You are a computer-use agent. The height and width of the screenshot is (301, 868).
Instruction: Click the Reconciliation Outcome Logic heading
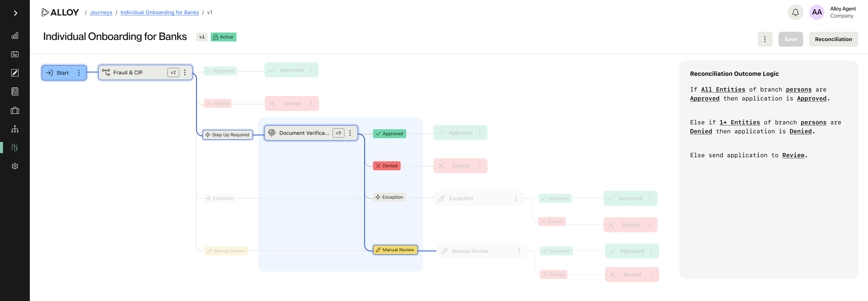pos(734,74)
